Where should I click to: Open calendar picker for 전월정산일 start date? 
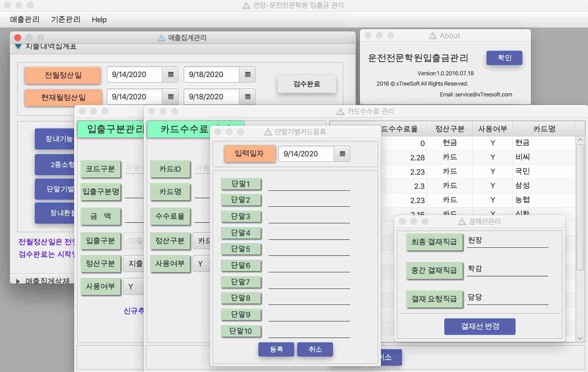171,75
